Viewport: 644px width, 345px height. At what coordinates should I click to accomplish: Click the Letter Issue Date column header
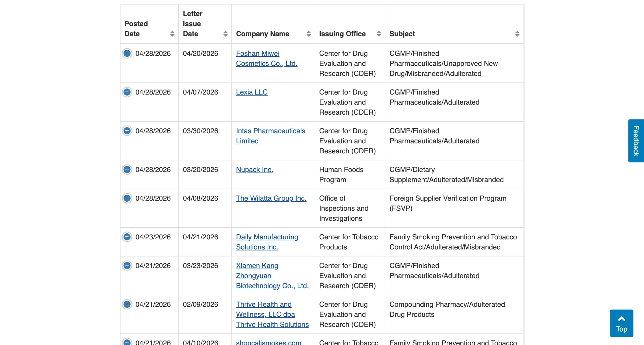point(205,24)
